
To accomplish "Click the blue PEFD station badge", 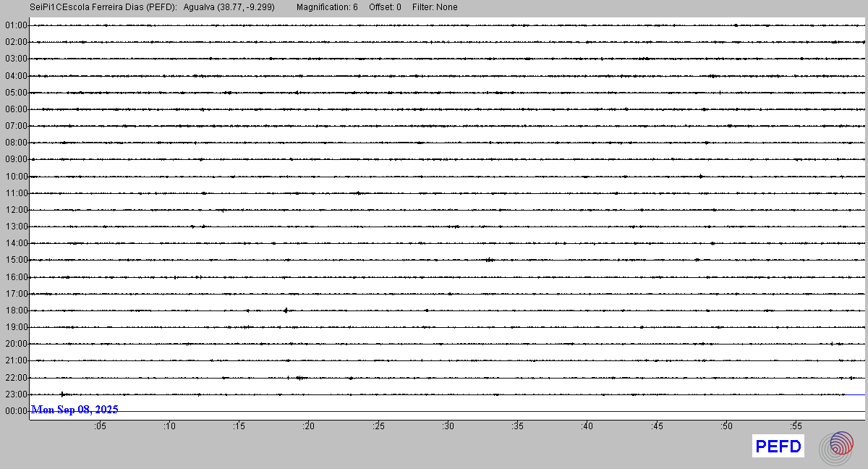I will click(x=778, y=447).
